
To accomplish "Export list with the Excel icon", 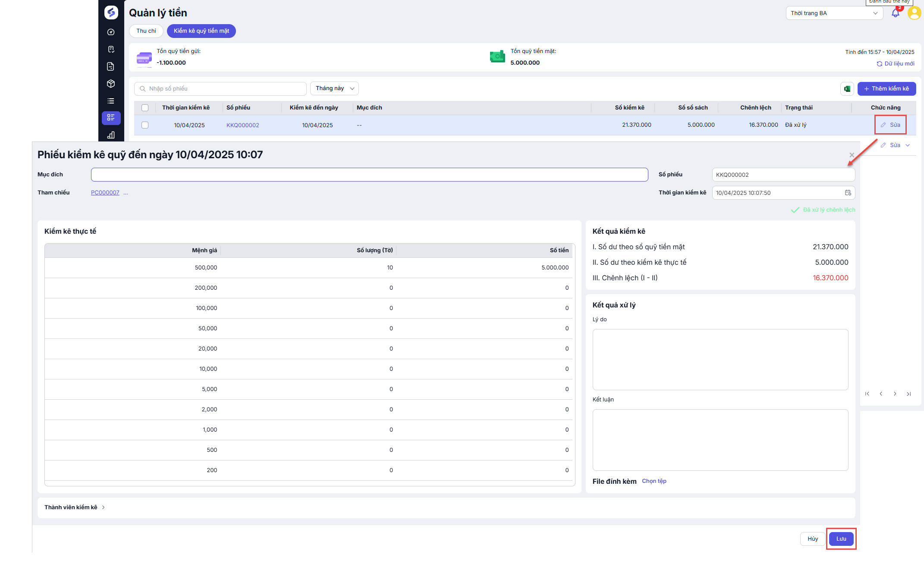I will 847,89.
